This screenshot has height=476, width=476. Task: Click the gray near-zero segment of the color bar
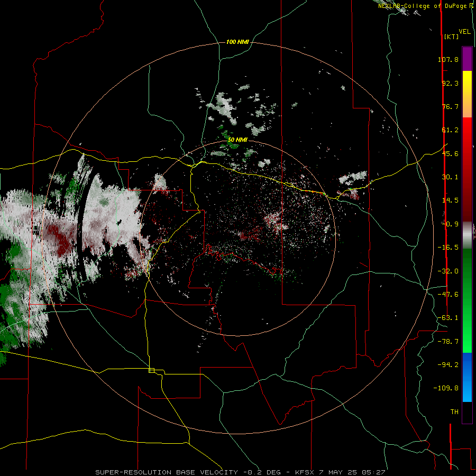coord(467,234)
